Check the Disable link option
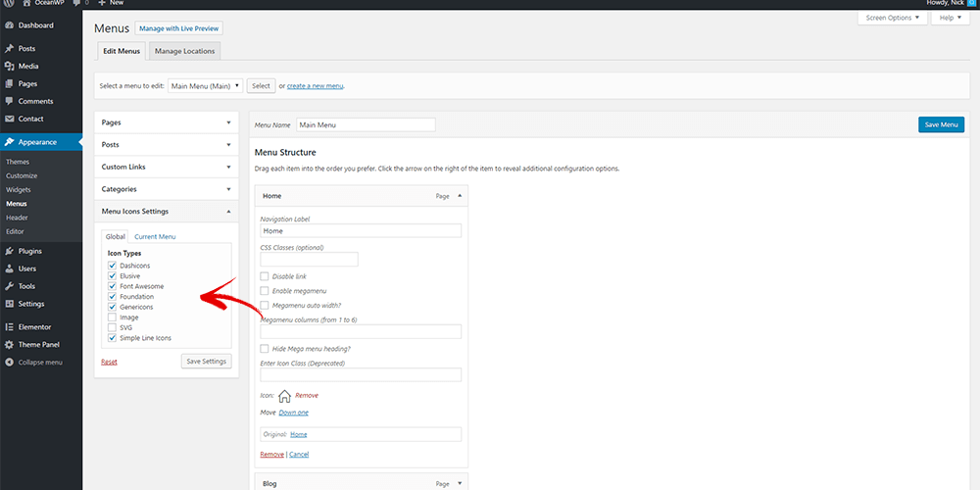Screen dimensions: 980x490 pos(265,276)
